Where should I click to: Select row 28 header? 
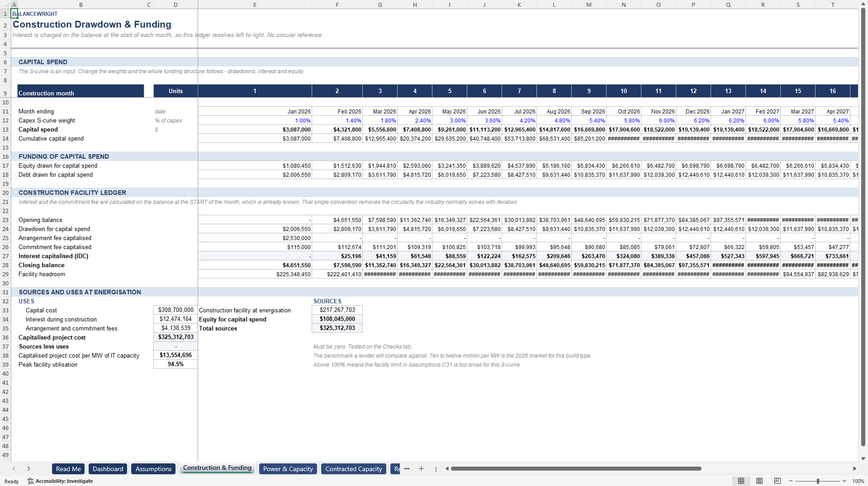click(x=5, y=265)
